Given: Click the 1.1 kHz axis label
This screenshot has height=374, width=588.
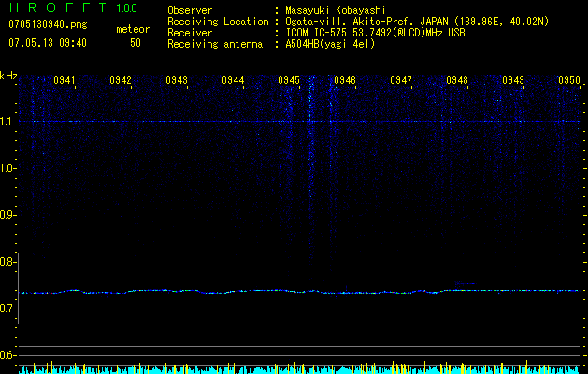Looking at the screenshot, I should tap(7, 122).
